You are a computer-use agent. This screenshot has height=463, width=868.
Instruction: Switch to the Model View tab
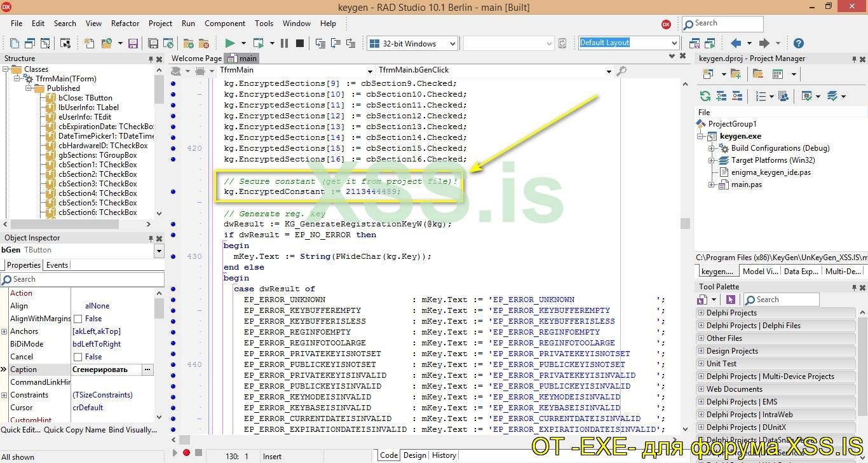point(761,272)
